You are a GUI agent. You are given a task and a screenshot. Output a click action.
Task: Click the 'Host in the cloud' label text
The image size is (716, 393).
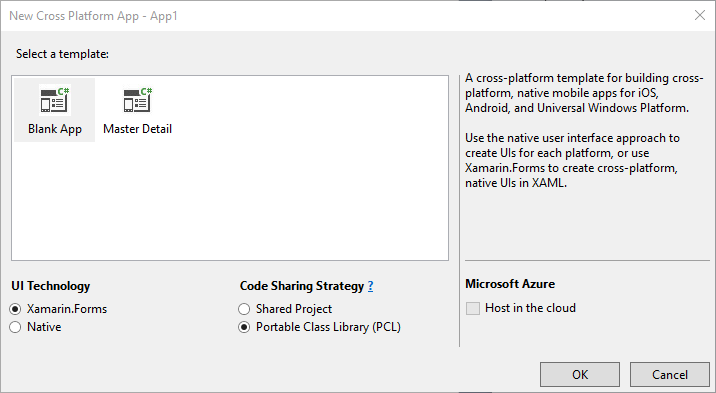point(530,308)
